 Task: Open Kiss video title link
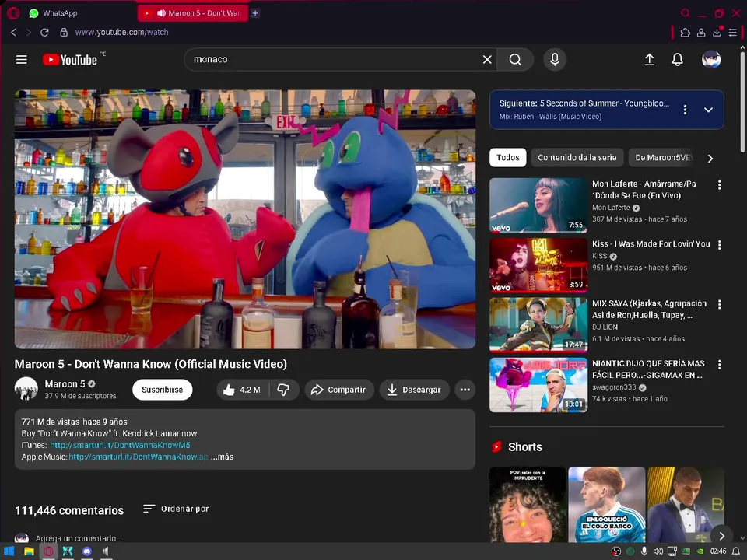(651, 243)
